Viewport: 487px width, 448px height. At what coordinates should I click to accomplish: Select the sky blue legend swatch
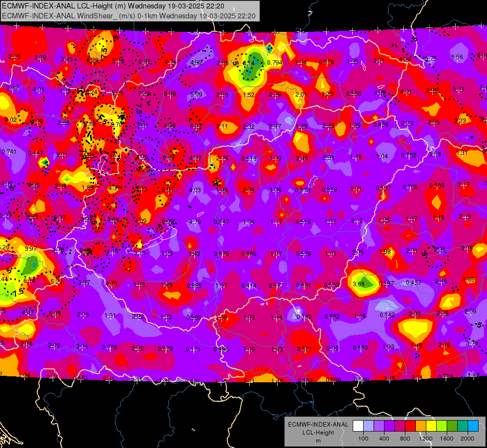[x=473, y=426]
